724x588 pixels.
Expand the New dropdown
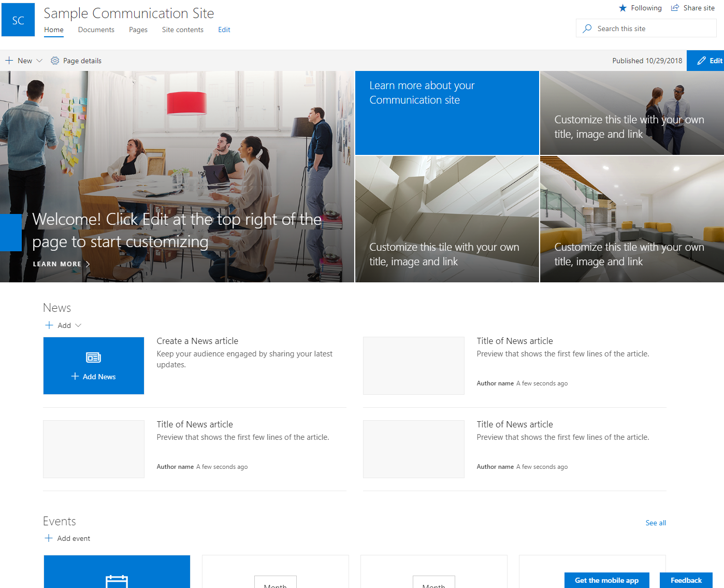(x=40, y=61)
